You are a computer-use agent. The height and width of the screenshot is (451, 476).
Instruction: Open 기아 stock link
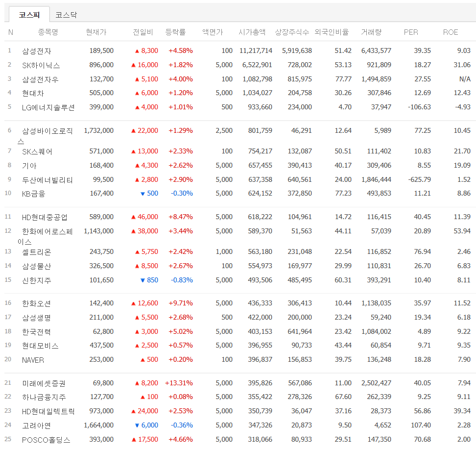pos(29,166)
